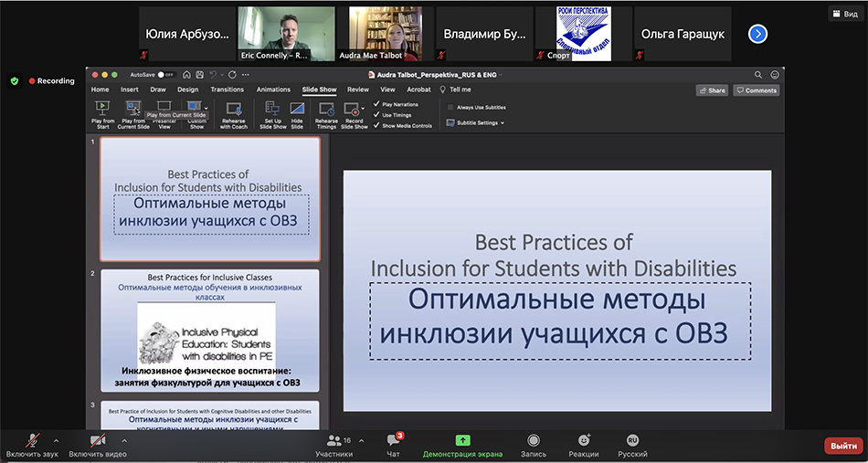
Task: Uncheck the Play Narrations checkbox
Action: click(376, 104)
